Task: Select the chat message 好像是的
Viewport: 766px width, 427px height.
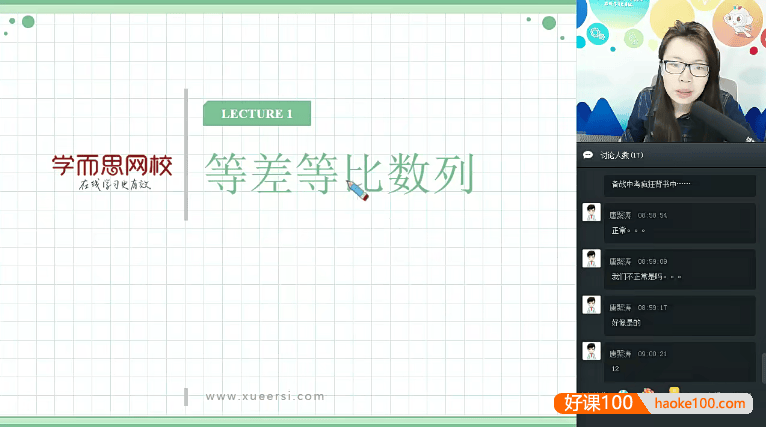Action: [x=626, y=322]
